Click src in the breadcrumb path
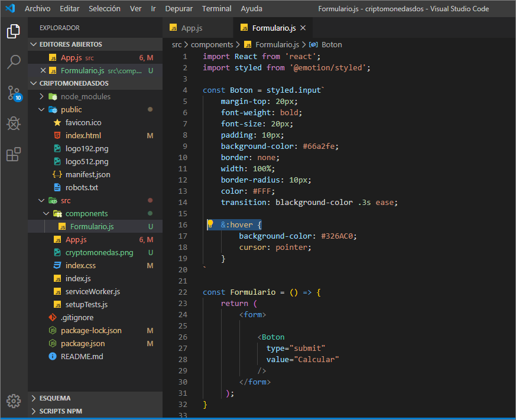This screenshot has width=516, height=420. pos(177,44)
